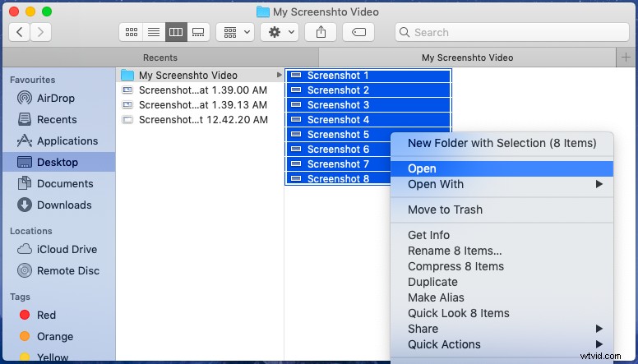The width and height of the screenshot is (638, 364).
Task: Select file Screenshot...at 1.39.13 AM
Action: tap(199, 105)
